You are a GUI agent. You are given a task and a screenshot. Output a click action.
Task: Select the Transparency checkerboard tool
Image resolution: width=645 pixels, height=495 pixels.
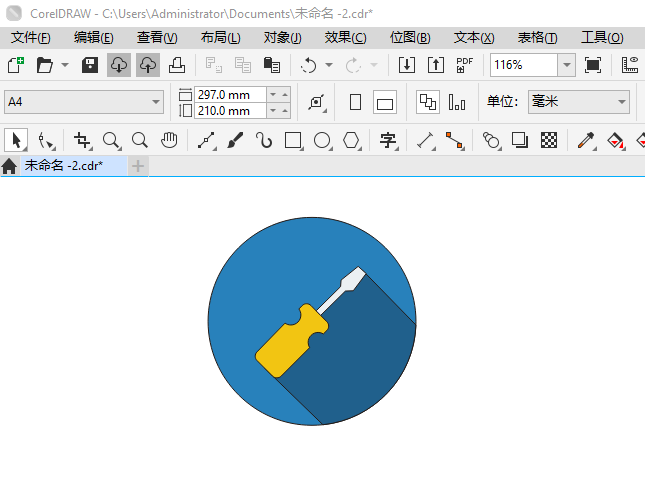pos(549,141)
